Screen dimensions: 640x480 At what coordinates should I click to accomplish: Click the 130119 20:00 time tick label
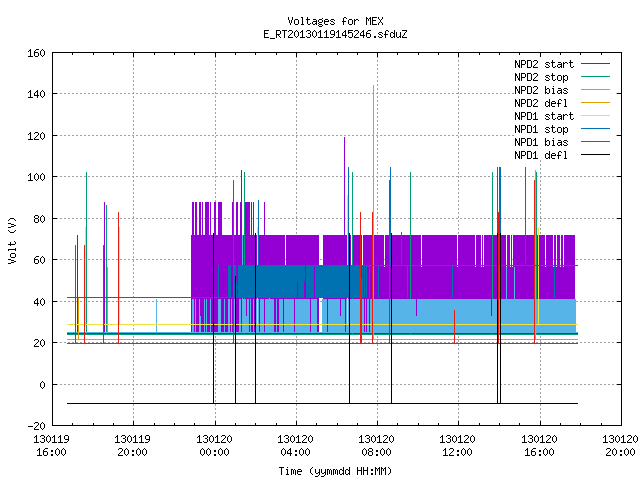(132, 446)
